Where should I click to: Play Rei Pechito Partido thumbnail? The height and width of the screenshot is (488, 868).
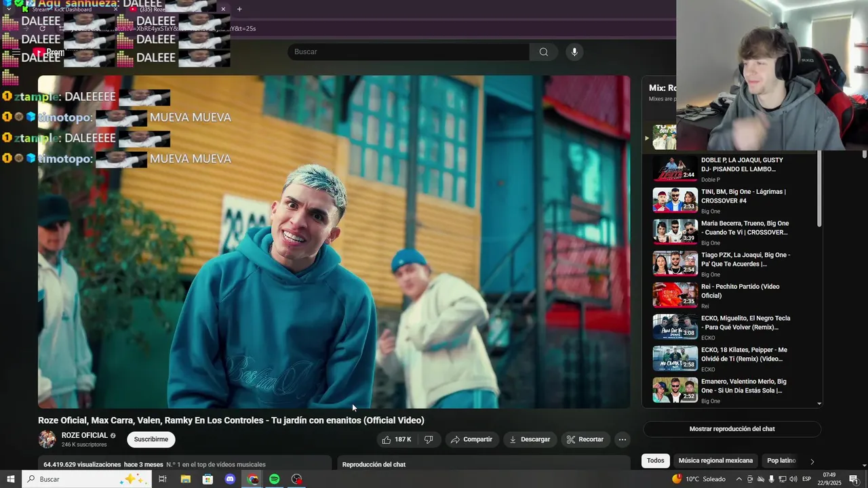pyautogui.click(x=675, y=296)
